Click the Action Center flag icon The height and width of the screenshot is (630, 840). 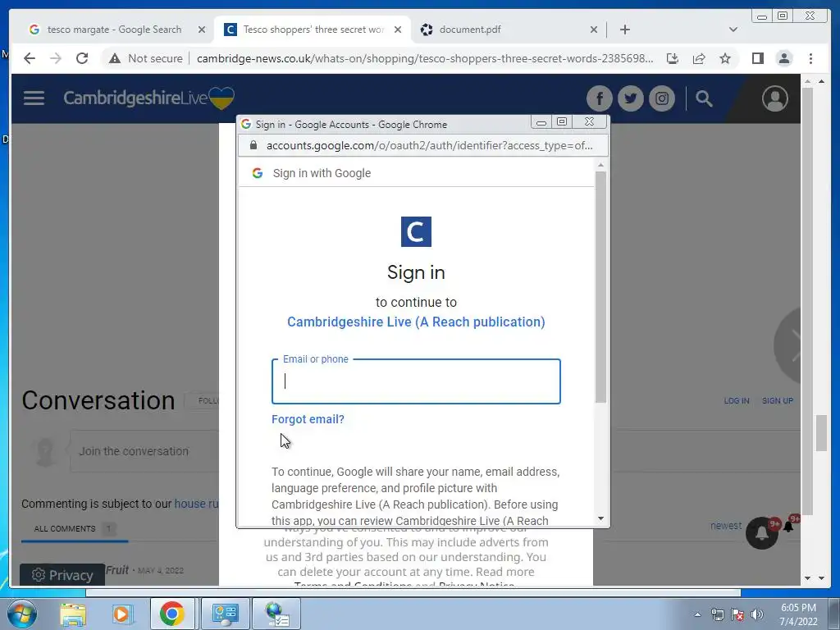737,614
